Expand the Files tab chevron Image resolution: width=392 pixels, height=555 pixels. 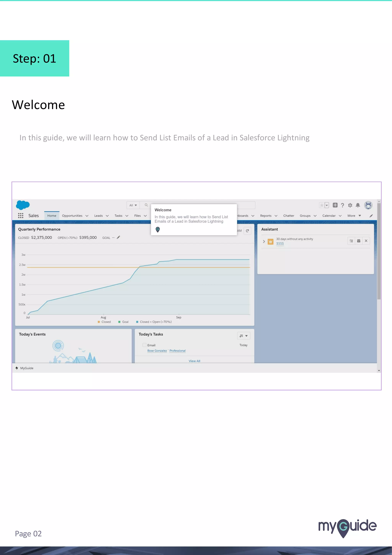tap(145, 216)
